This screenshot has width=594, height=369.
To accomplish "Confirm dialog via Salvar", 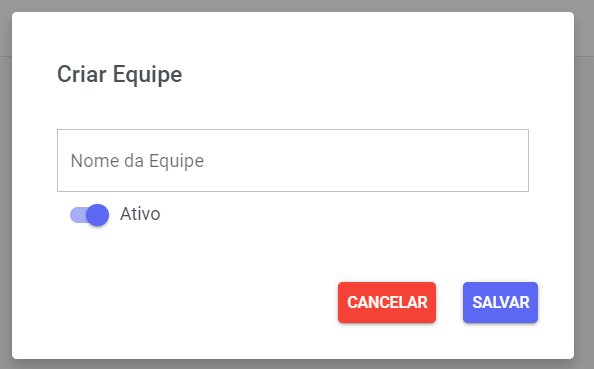I will click(500, 302).
